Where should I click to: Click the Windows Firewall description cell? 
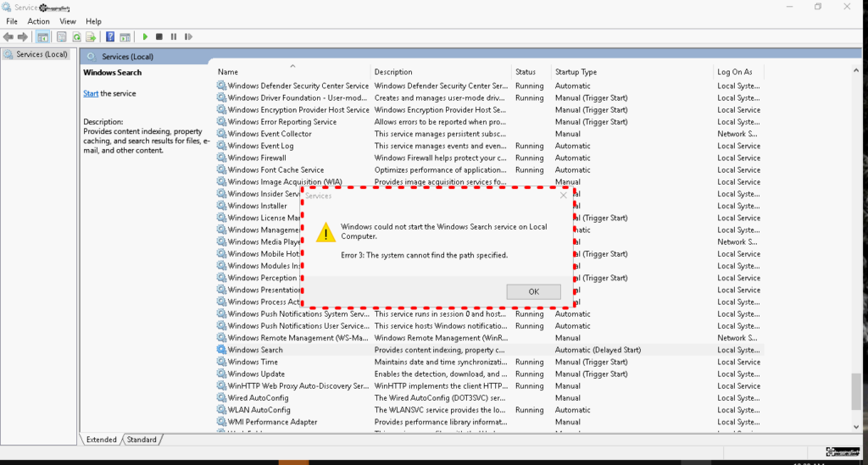coord(440,158)
